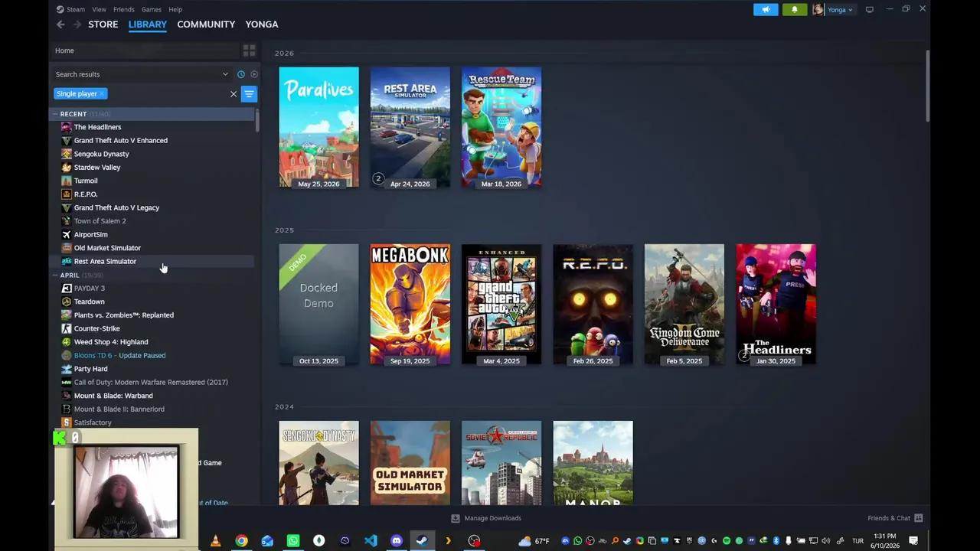Go back with the left arrow

[x=60, y=24]
